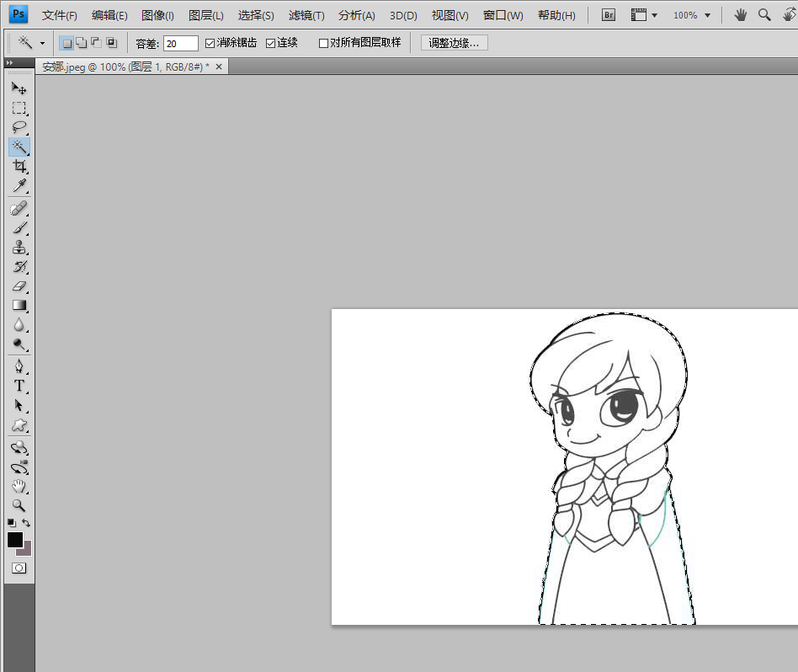The height and width of the screenshot is (672, 798).
Task: Open the 图像(I) menu
Action: [x=157, y=15]
